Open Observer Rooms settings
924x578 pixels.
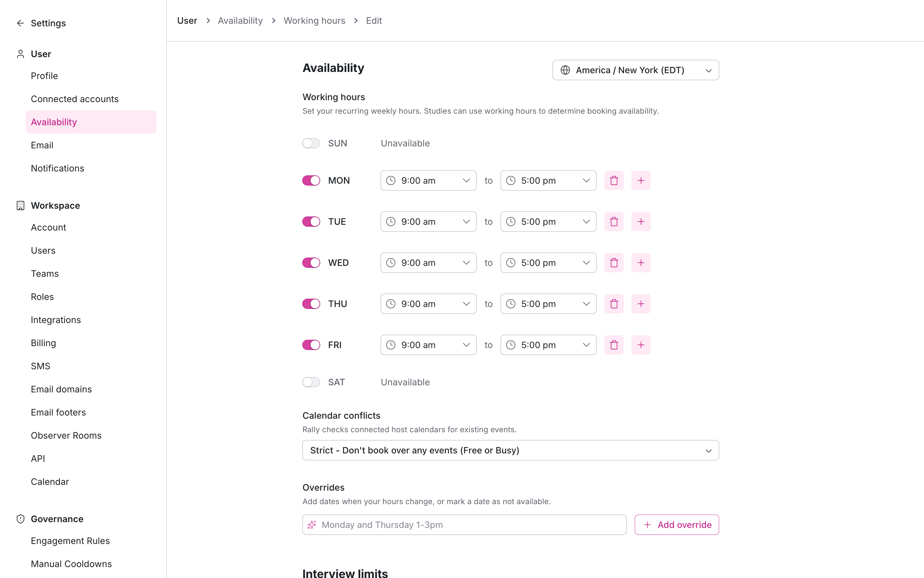pos(66,436)
